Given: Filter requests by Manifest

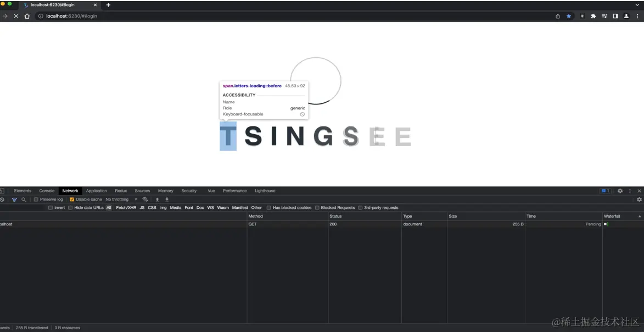Looking at the screenshot, I should (240, 208).
